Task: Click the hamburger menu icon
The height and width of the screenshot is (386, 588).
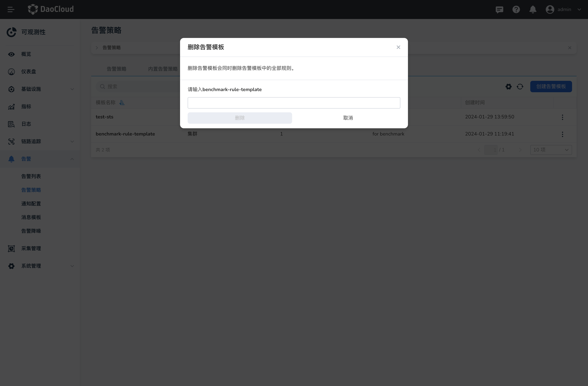Action: coord(11,9)
